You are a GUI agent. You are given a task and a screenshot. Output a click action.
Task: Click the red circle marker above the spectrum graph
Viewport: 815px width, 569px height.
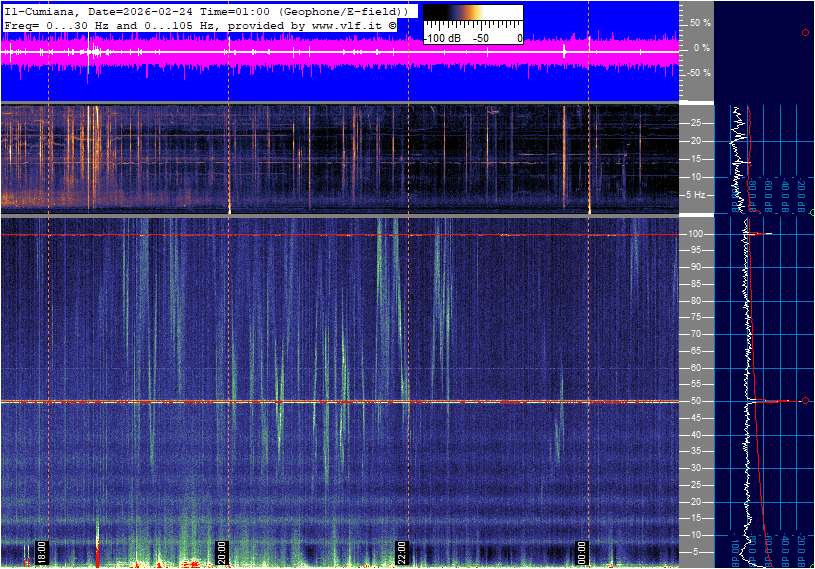(805, 33)
